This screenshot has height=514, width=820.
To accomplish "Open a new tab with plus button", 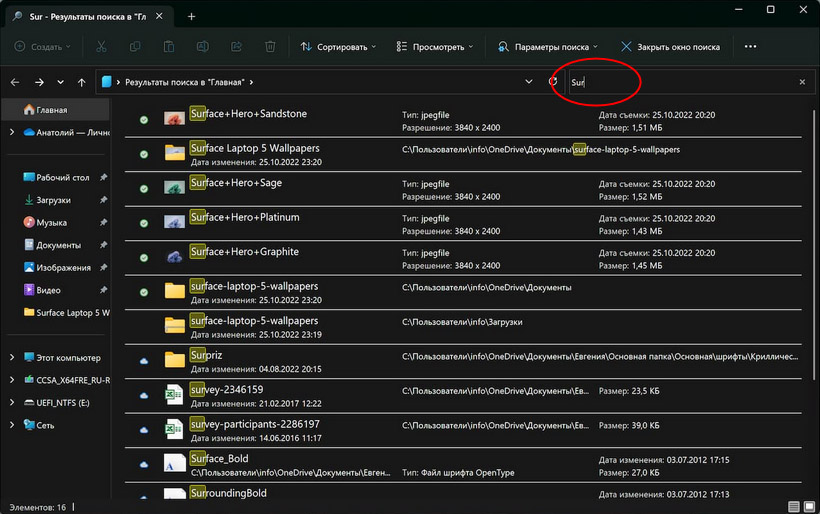I will 191,17.
